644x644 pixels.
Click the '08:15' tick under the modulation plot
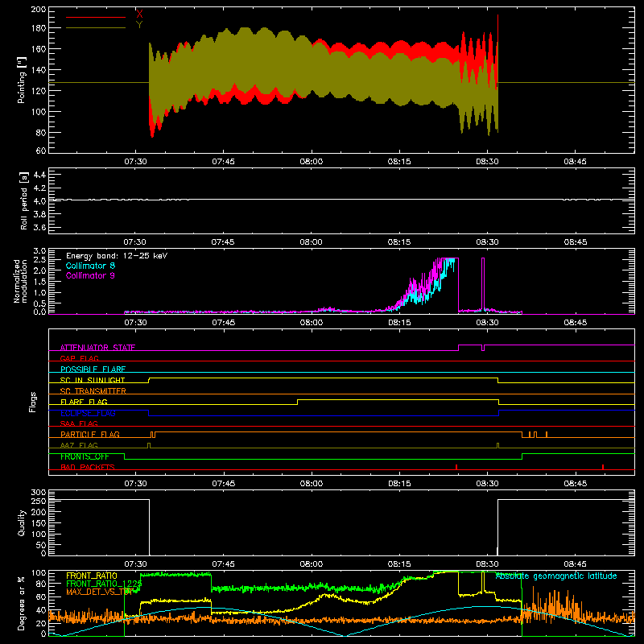click(x=399, y=323)
